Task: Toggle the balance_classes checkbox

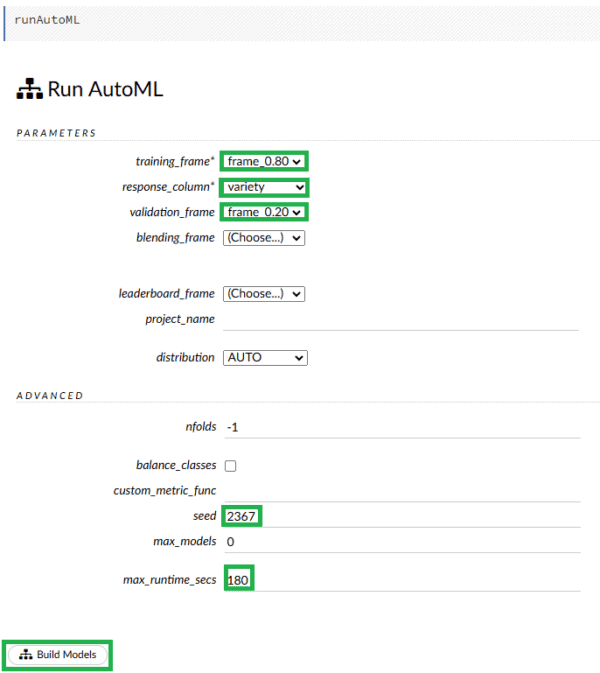Action: coord(231,466)
